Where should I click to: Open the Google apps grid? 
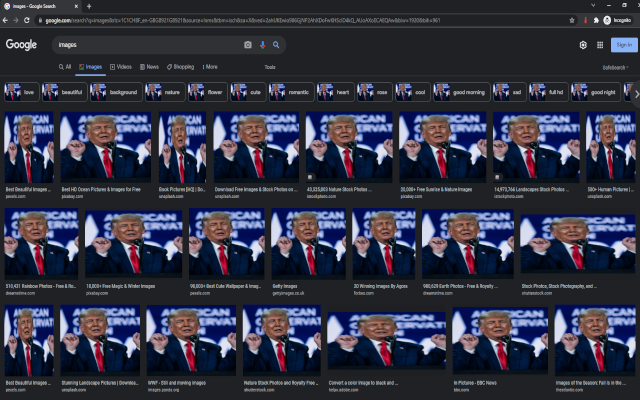click(x=600, y=45)
